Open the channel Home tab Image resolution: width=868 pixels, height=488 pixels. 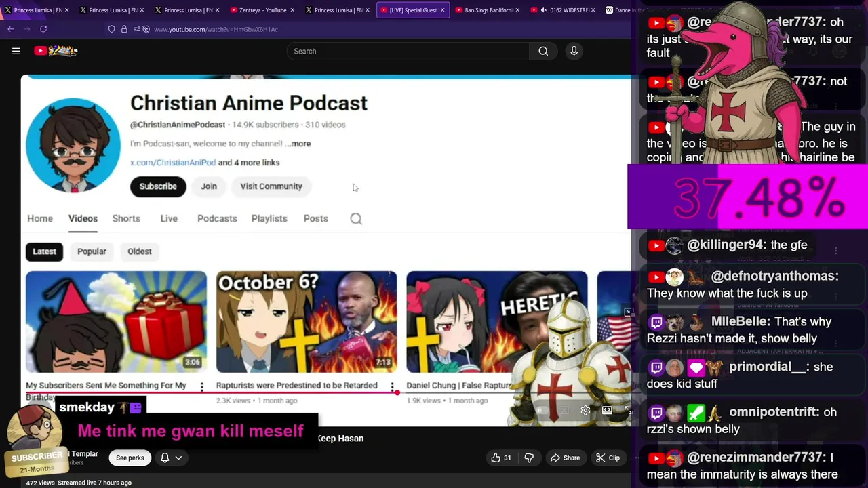coord(40,218)
